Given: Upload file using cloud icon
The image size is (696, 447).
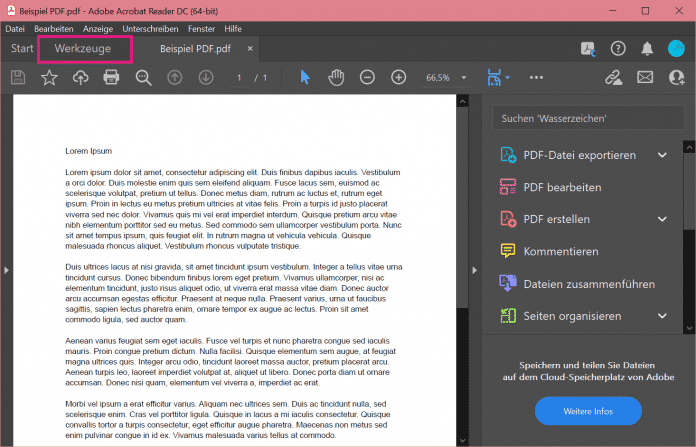Looking at the screenshot, I should (x=80, y=77).
